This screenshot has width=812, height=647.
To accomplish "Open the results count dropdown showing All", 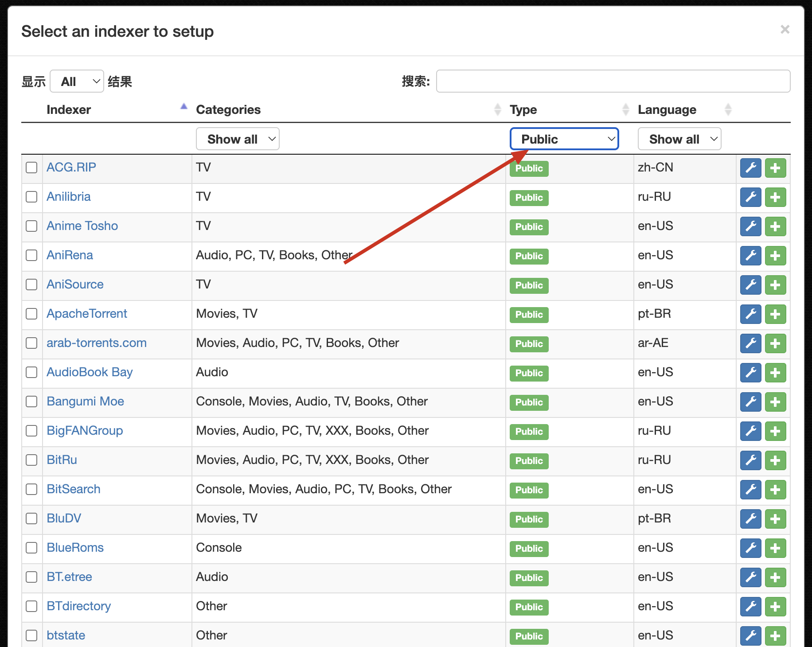I will [x=77, y=82].
